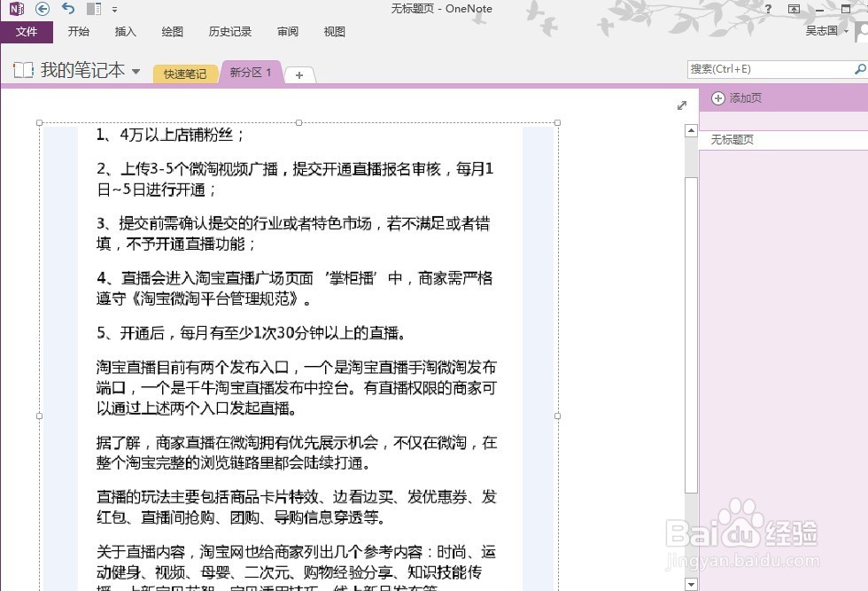Open the Quick Access Toolbar customize dropdown
Image resolution: width=868 pixels, height=591 pixels.
tap(114, 10)
